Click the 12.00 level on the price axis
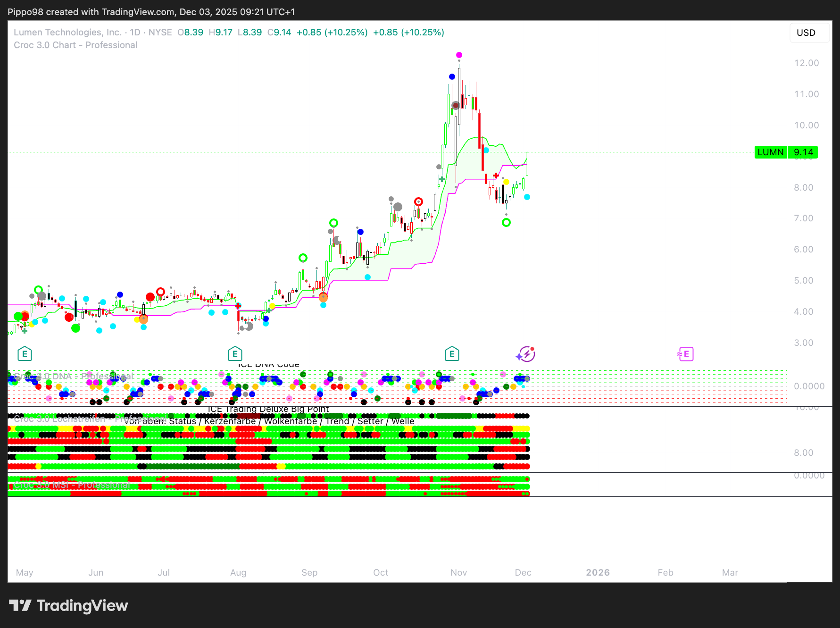Viewport: 840px width, 628px height. click(x=806, y=63)
